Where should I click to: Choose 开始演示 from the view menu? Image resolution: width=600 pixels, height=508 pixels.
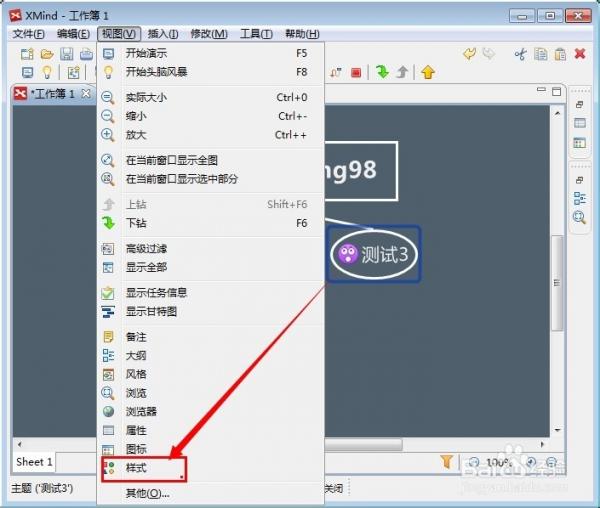(210, 53)
